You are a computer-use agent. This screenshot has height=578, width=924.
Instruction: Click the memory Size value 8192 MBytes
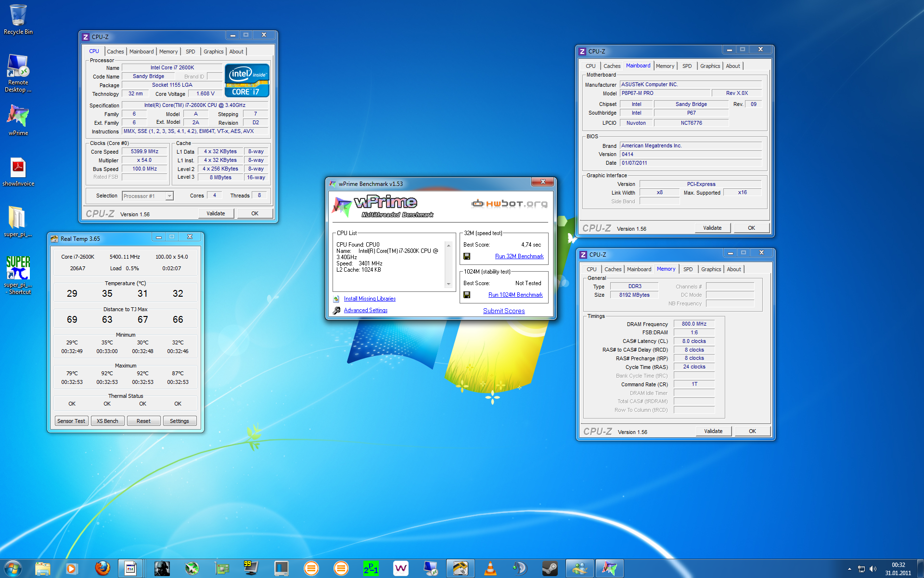pyautogui.click(x=634, y=295)
